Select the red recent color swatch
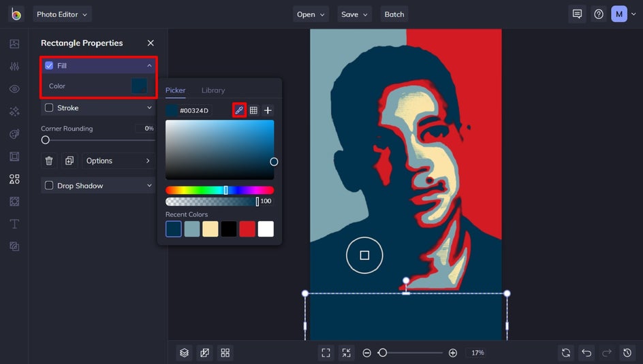The width and height of the screenshot is (643, 364). 247,229
